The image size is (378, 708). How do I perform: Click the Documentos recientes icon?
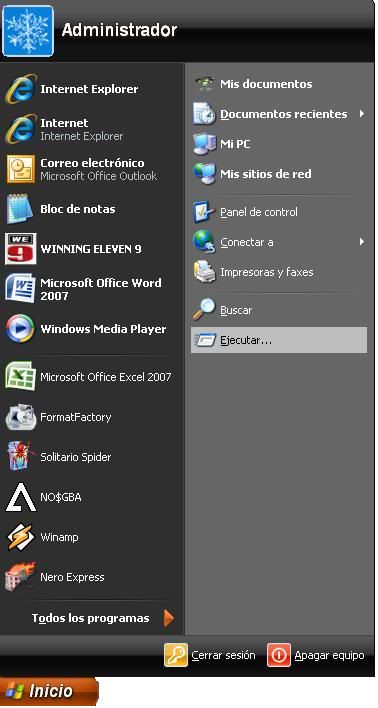[x=205, y=113]
